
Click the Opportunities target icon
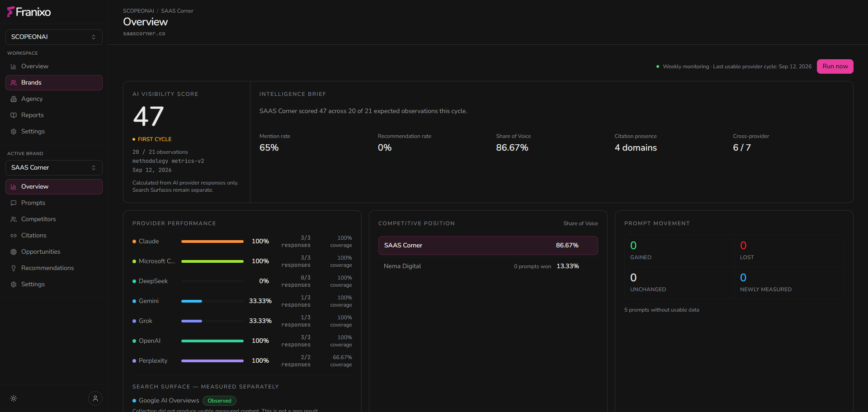pyautogui.click(x=14, y=252)
